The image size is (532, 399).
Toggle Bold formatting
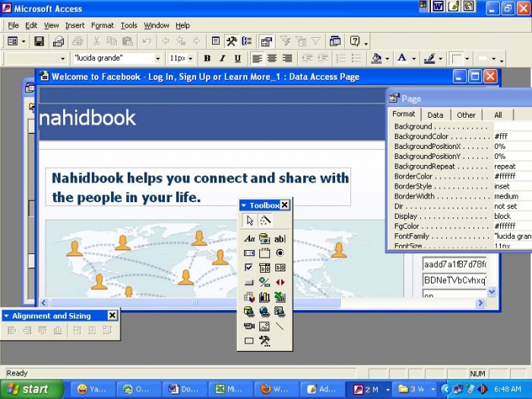point(207,59)
